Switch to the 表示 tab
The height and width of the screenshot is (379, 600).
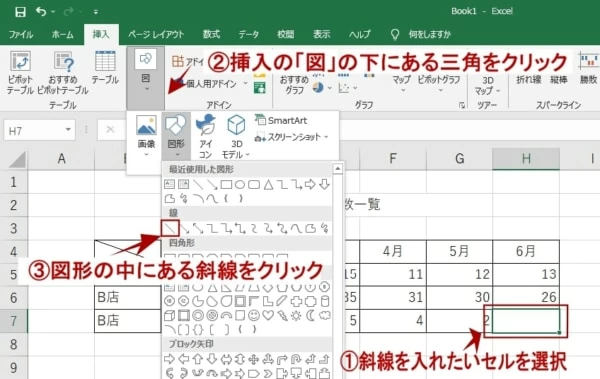(321, 34)
